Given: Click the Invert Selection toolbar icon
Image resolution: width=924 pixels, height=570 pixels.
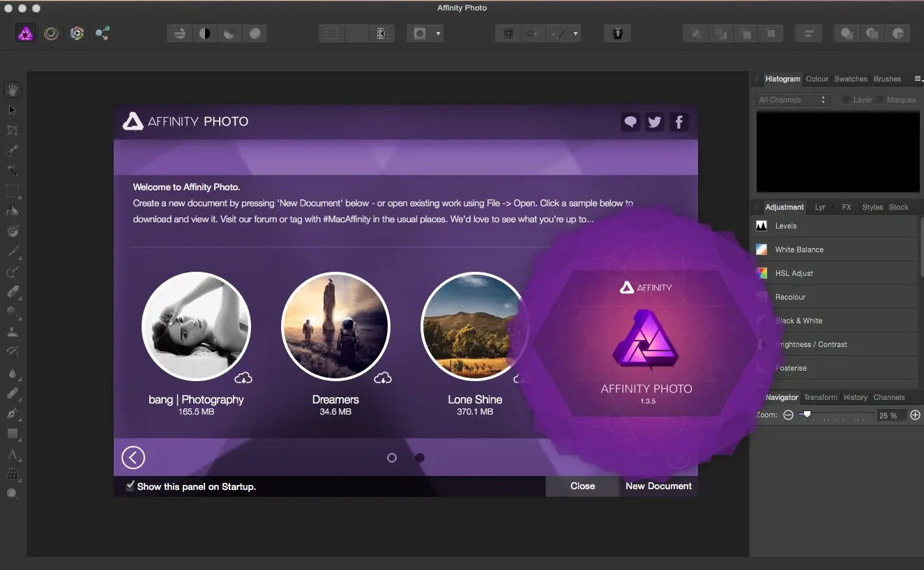Looking at the screenshot, I should pos(382,33).
